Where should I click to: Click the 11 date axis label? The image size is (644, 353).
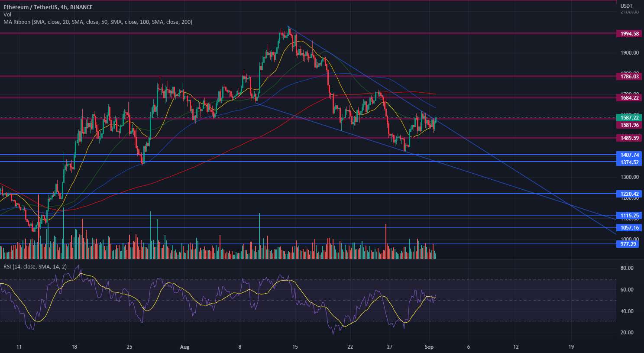tap(19, 347)
